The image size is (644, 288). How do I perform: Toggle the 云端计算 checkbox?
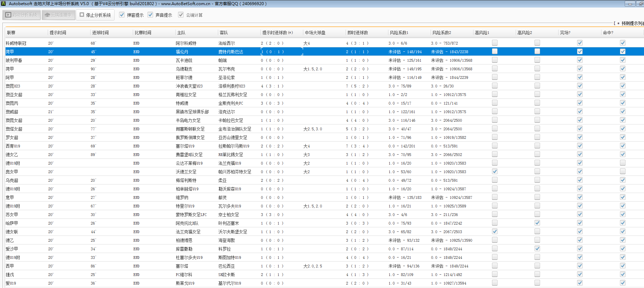pyautogui.click(x=181, y=15)
